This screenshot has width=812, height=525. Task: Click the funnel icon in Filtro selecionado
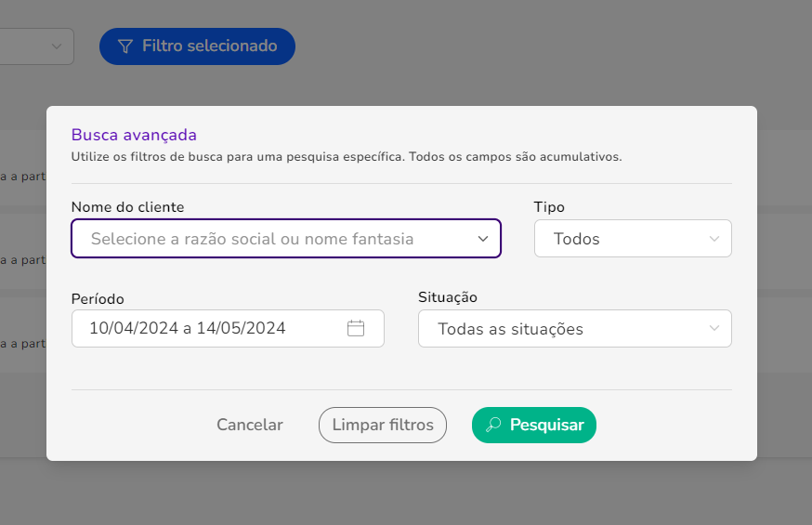point(125,46)
